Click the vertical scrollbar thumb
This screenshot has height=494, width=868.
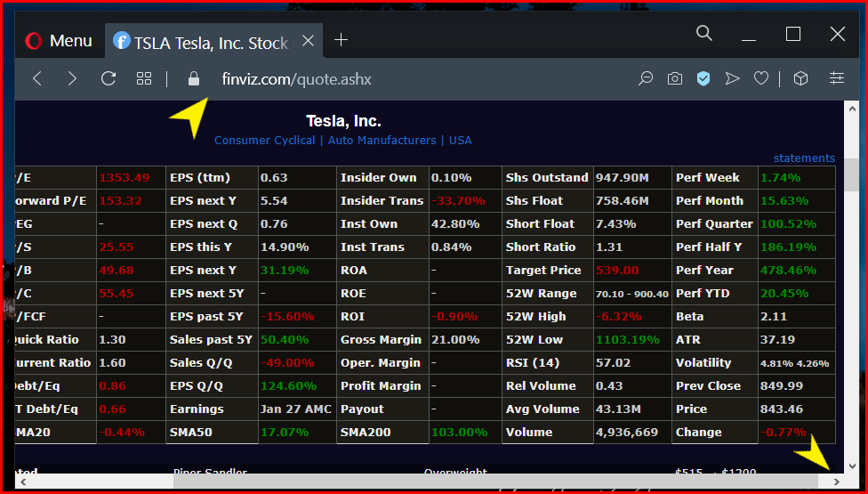[853, 174]
